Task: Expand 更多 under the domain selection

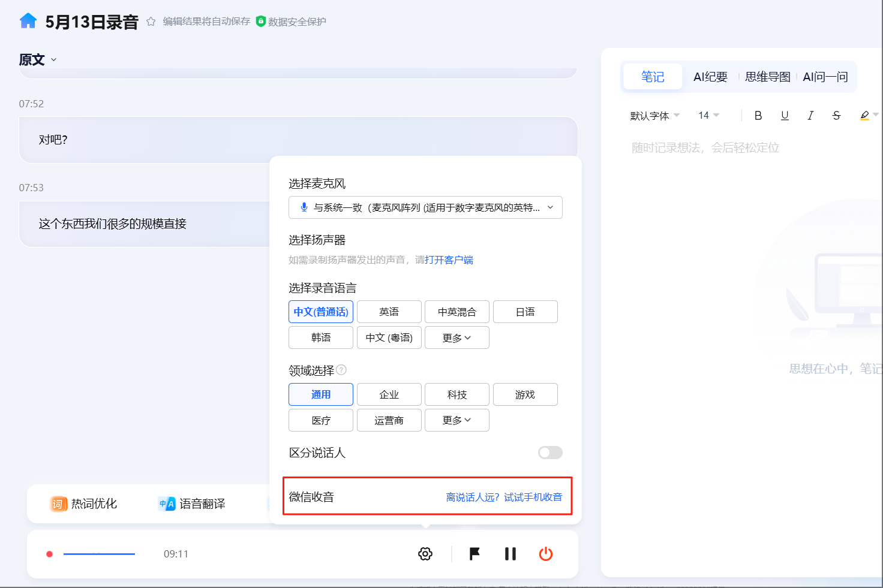Action: point(457,420)
